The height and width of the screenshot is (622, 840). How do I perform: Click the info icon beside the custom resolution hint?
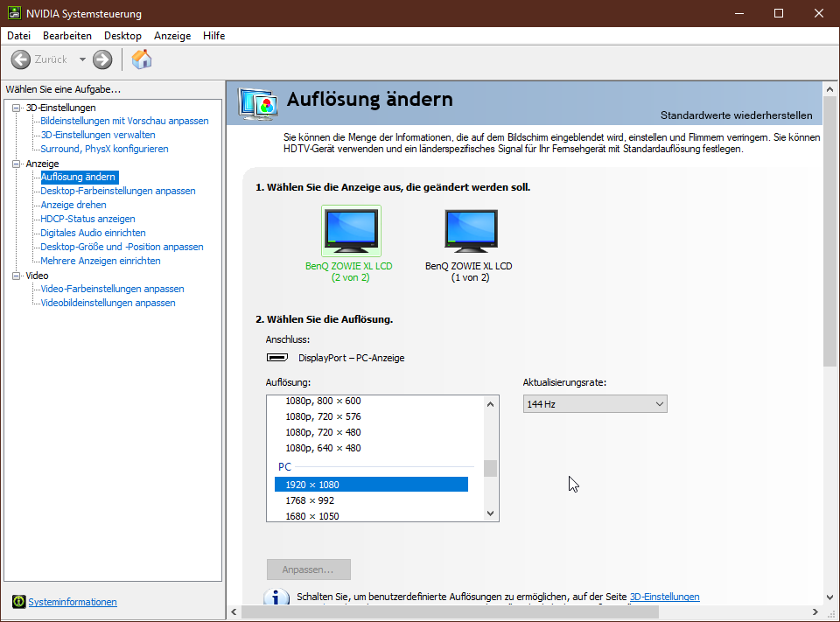tap(276, 597)
